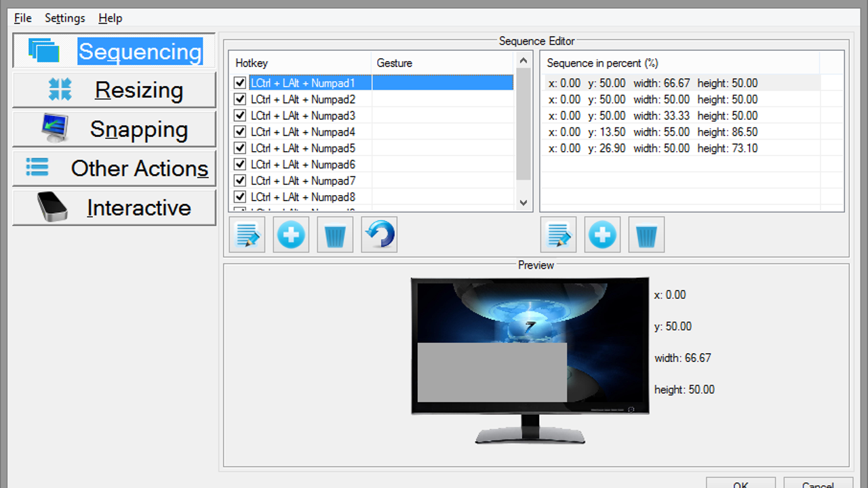
Task: Delete sequence entry using trash icon
Action: tap(646, 235)
